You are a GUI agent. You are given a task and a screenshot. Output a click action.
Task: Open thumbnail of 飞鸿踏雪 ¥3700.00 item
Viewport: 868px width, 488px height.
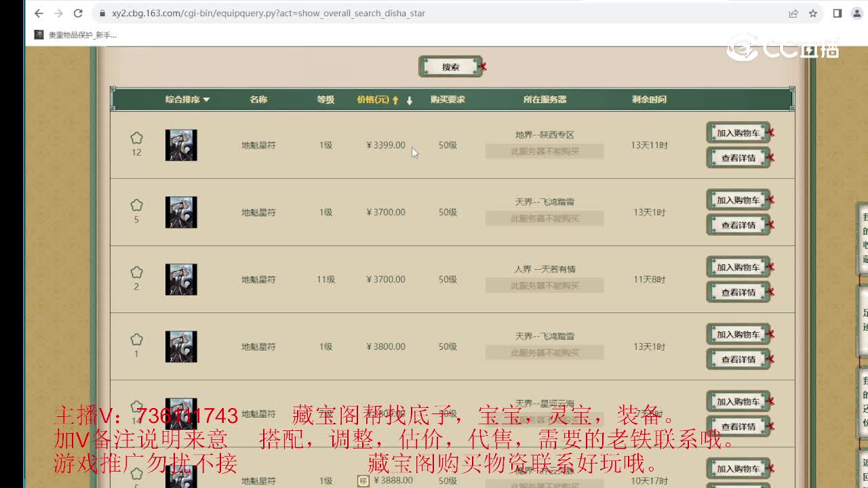181,212
